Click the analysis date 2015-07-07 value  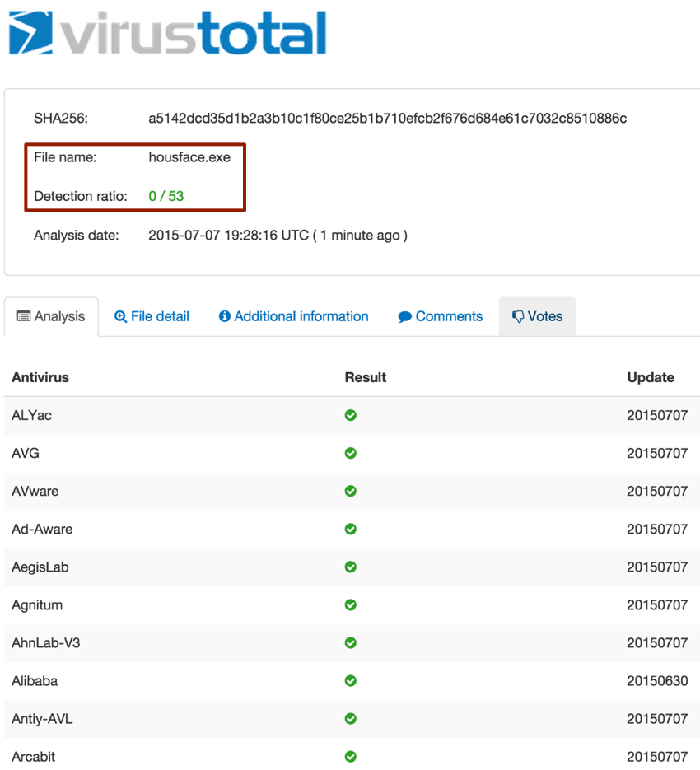278,236
